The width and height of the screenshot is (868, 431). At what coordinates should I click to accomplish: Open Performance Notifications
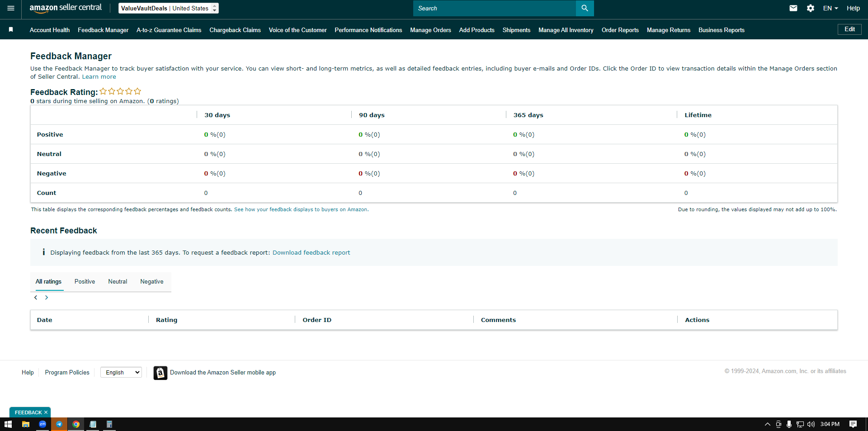click(368, 30)
